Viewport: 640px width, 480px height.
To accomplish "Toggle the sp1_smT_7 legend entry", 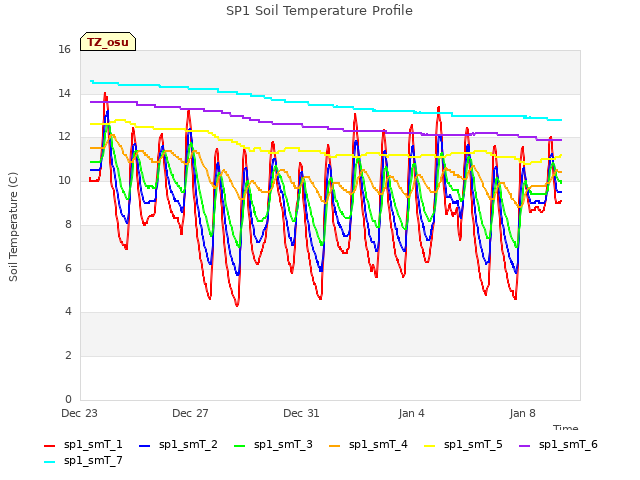I will click(x=83, y=460).
